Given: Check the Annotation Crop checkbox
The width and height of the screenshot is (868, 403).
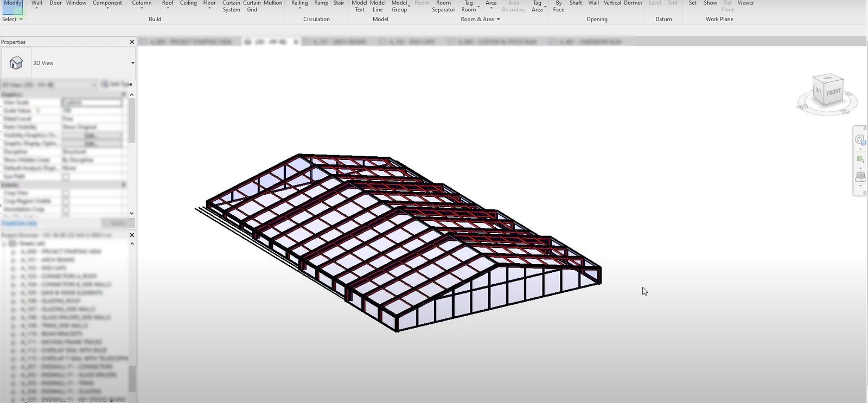Looking at the screenshot, I should 66,209.
